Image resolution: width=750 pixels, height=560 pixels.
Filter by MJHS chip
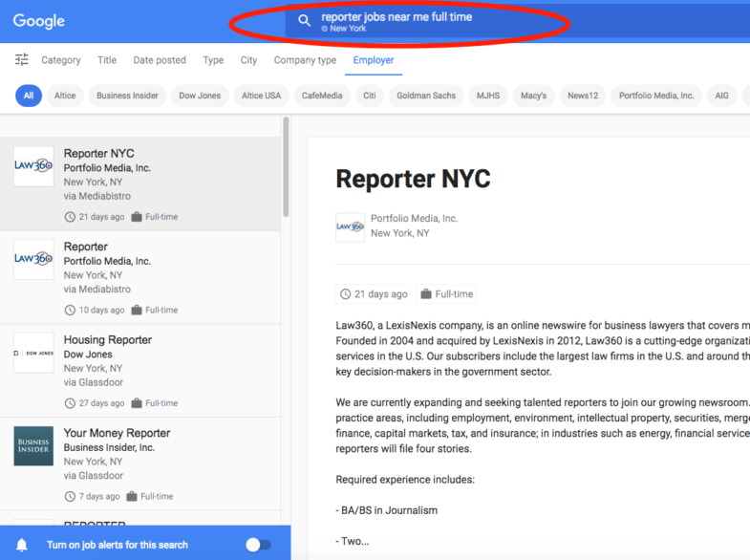coord(488,96)
